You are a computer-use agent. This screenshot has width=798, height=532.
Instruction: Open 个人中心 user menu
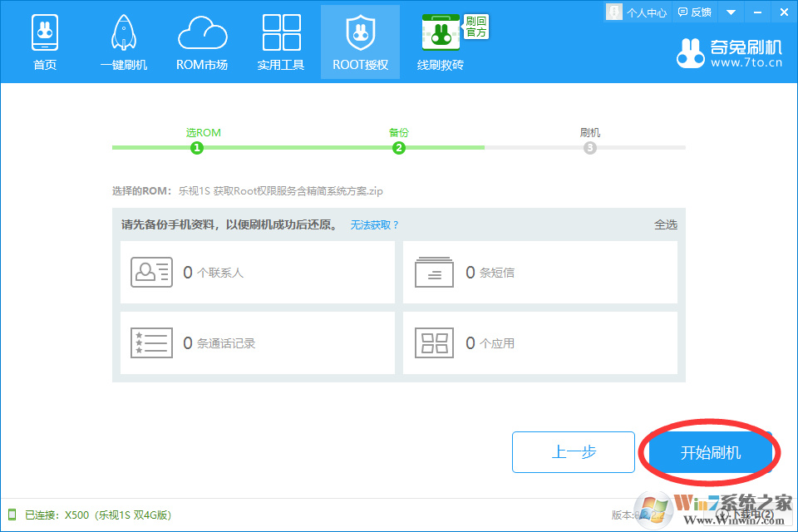tap(637, 12)
